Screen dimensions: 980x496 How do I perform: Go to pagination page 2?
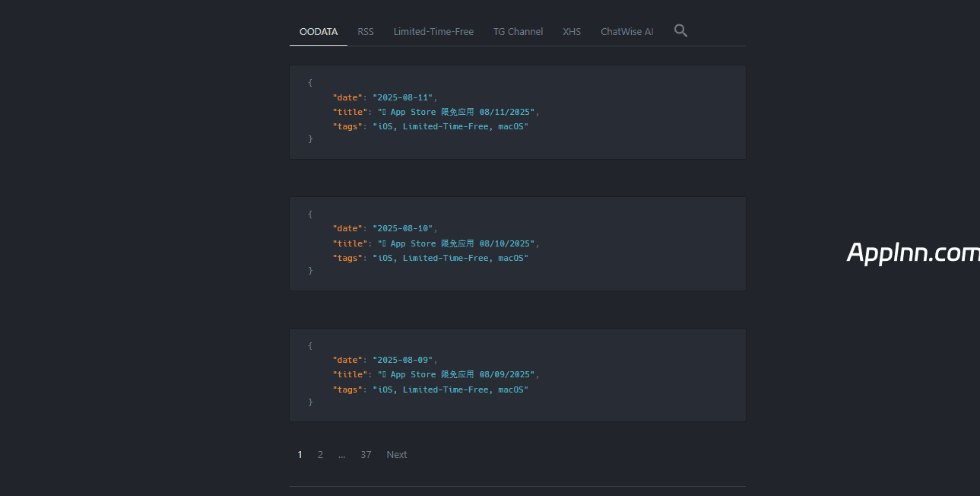(x=320, y=454)
